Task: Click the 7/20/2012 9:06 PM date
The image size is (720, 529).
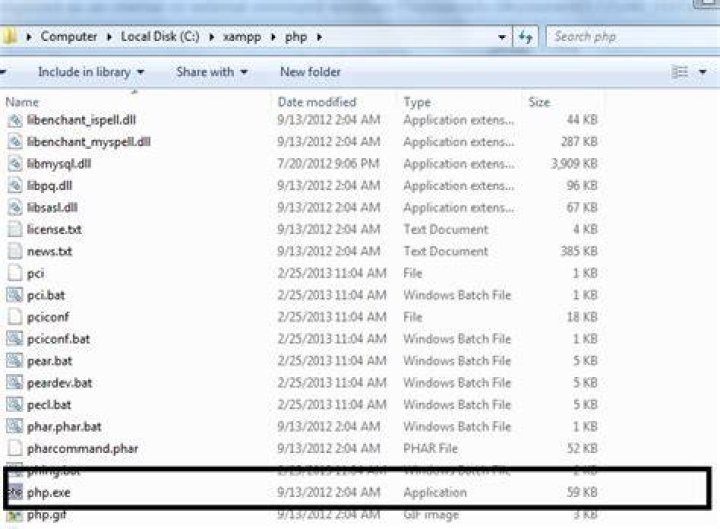Action: tap(328, 163)
